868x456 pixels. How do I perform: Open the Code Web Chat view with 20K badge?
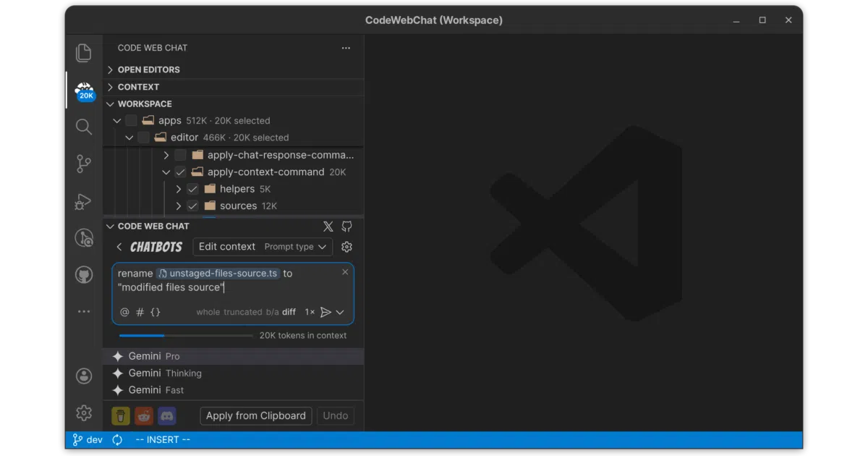point(85,90)
